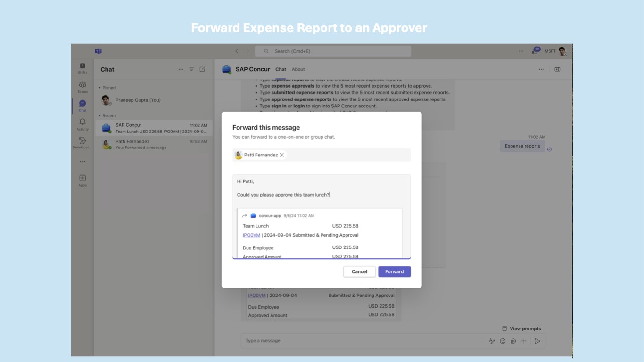
Task: Open side panel icon in chat header
Action: point(557,69)
